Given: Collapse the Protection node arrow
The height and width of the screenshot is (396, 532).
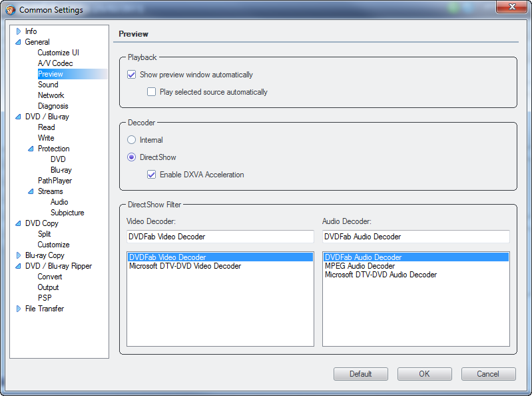Looking at the screenshot, I should [x=31, y=149].
